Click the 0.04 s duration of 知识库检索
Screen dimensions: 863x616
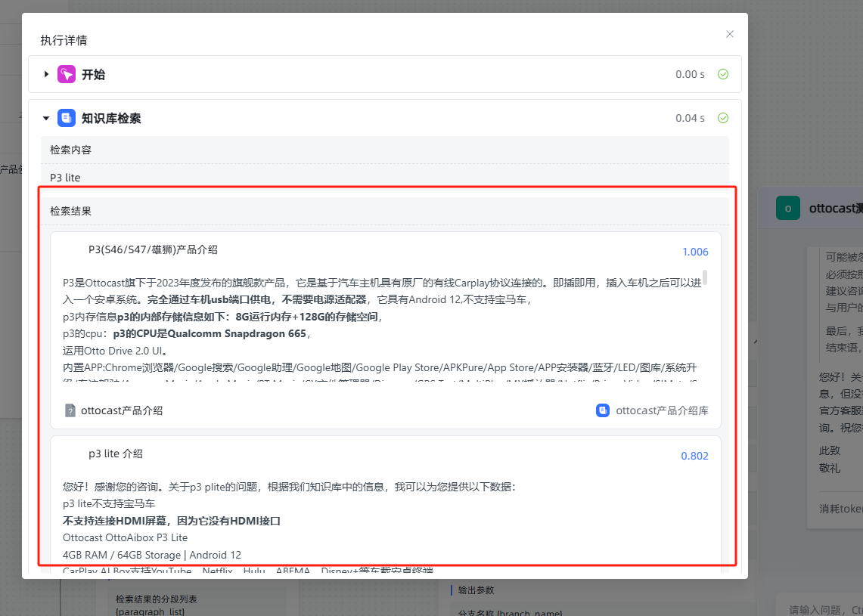(x=691, y=118)
